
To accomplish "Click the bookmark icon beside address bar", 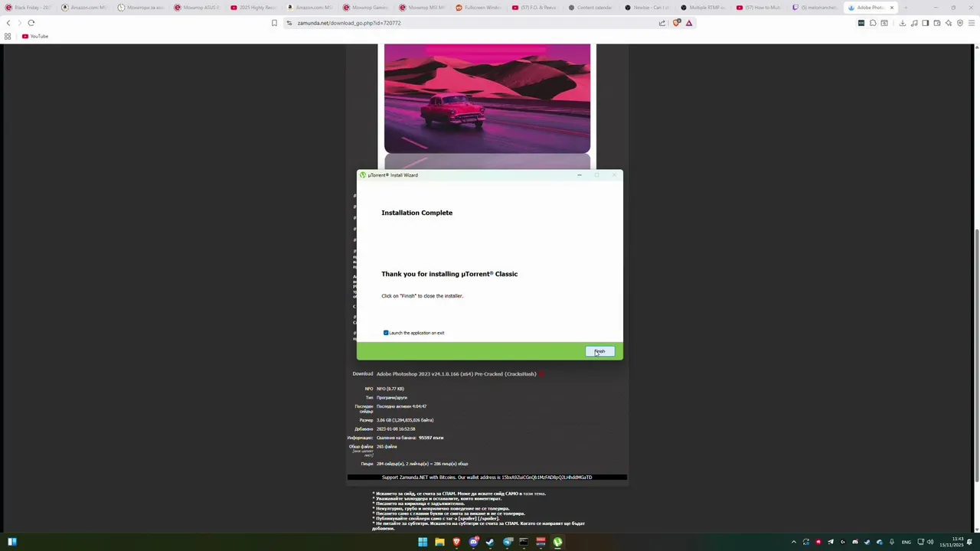I will tap(274, 23).
